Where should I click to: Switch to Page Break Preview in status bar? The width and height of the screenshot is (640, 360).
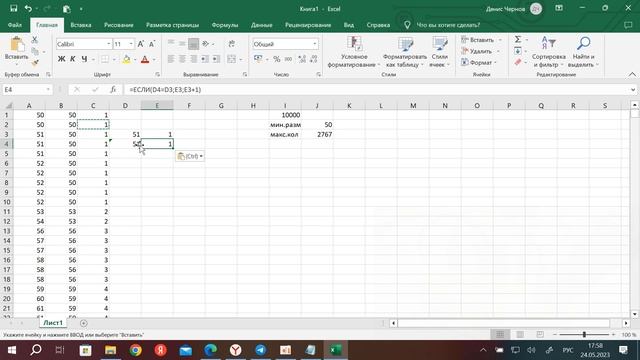pos(540,334)
